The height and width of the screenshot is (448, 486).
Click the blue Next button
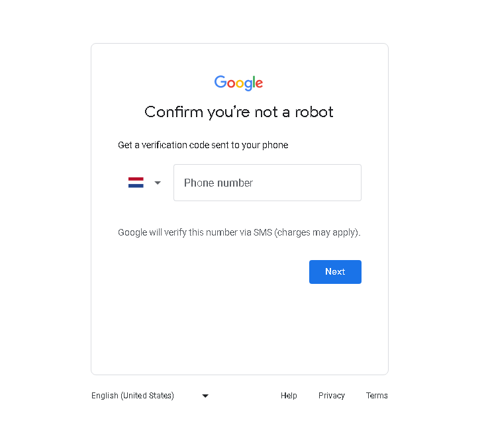(x=335, y=272)
